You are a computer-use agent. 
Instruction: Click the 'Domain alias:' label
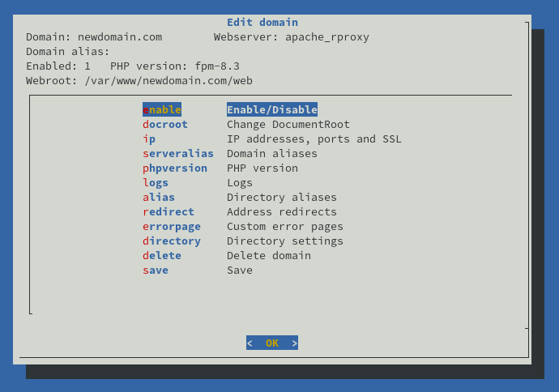pyautogui.click(x=68, y=52)
